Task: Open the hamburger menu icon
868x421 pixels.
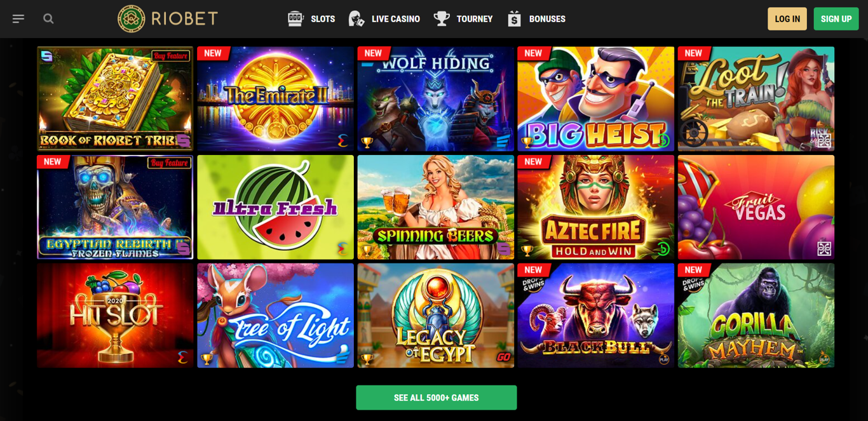Action: pyautogui.click(x=18, y=19)
